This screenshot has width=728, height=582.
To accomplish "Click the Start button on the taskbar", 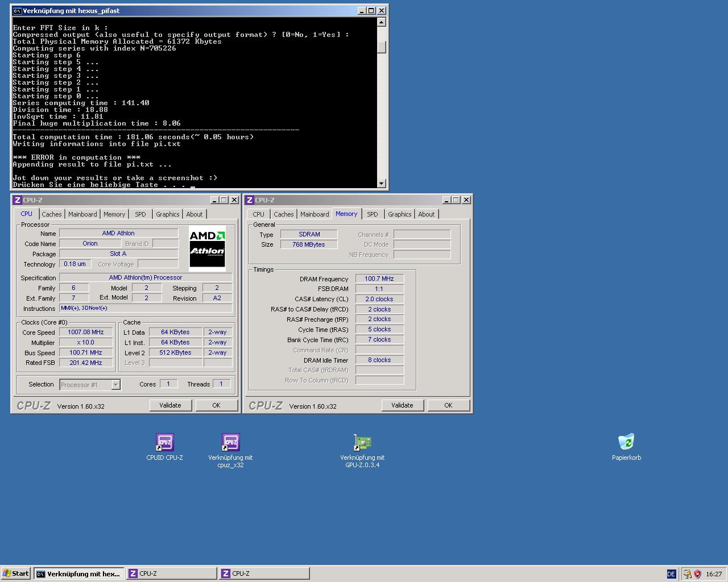I will coord(16,573).
